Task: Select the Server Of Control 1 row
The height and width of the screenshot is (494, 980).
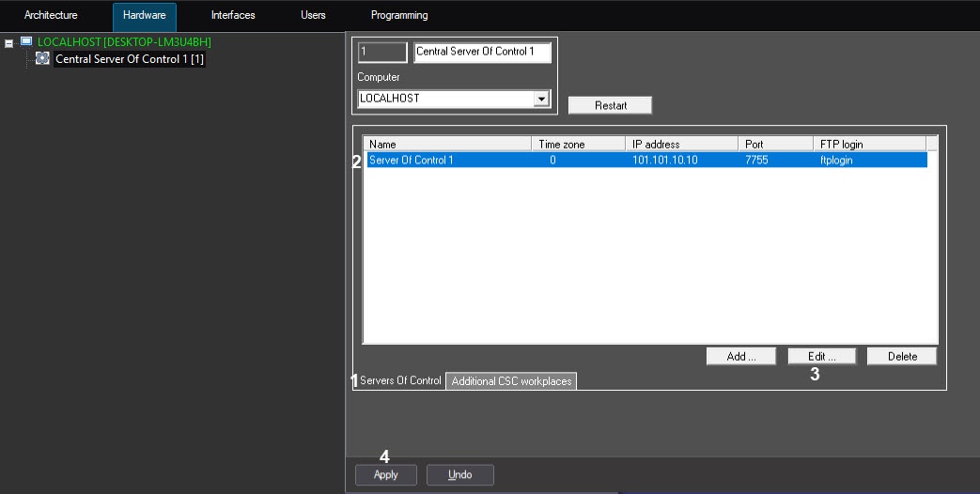Action: tap(564, 161)
